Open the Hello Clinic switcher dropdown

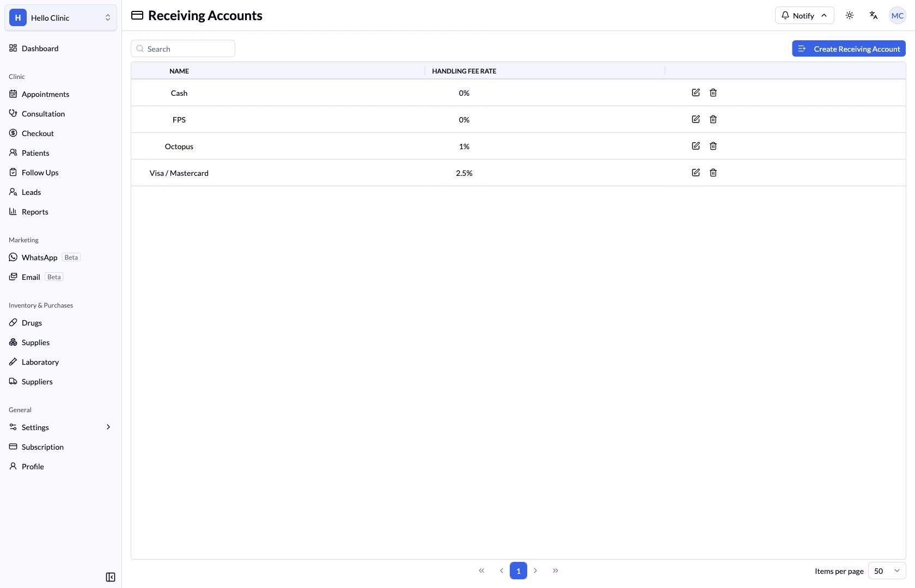(x=60, y=17)
